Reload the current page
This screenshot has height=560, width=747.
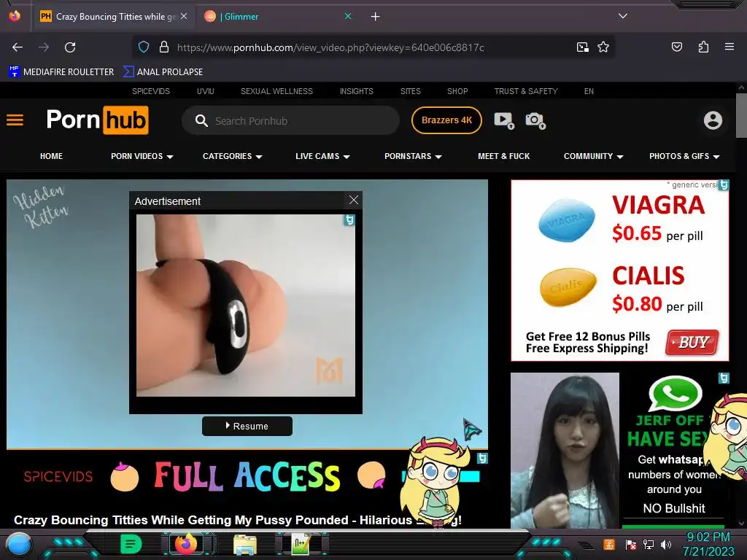tap(70, 47)
